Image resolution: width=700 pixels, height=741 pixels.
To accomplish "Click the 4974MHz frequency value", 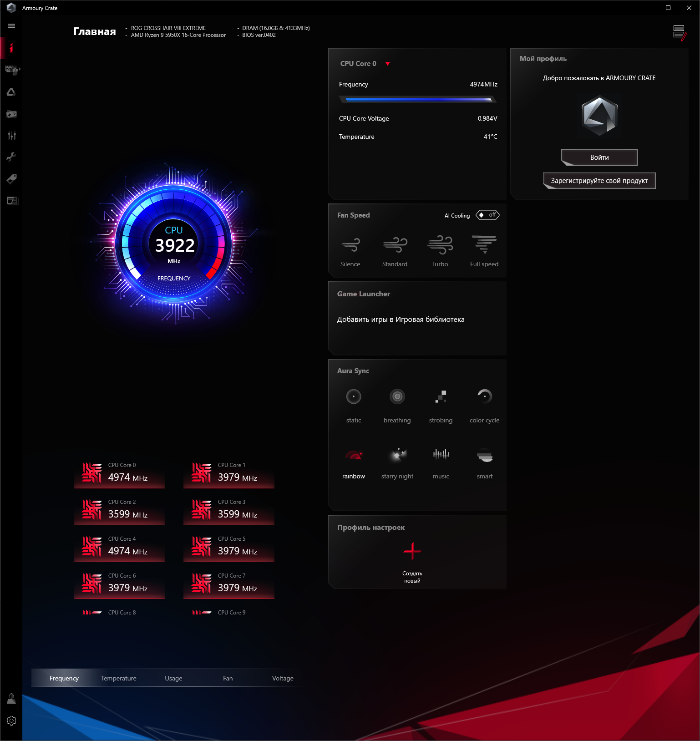I will click(483, 84).
